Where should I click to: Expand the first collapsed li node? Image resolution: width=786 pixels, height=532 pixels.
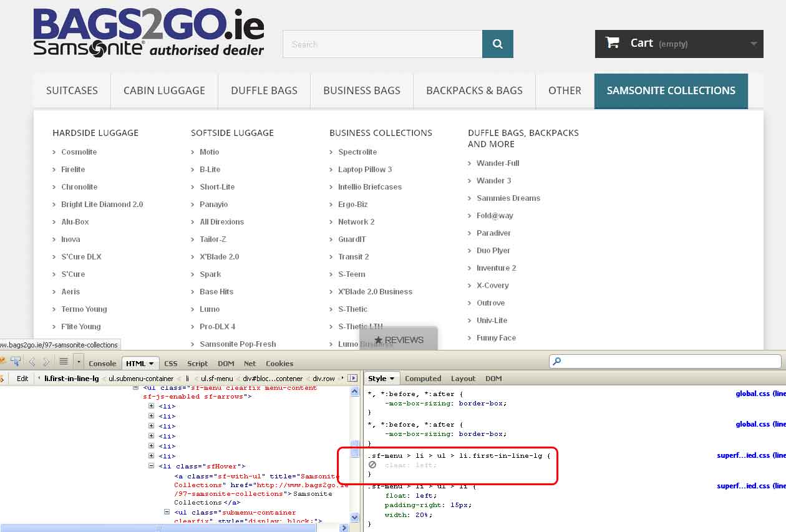151,406
